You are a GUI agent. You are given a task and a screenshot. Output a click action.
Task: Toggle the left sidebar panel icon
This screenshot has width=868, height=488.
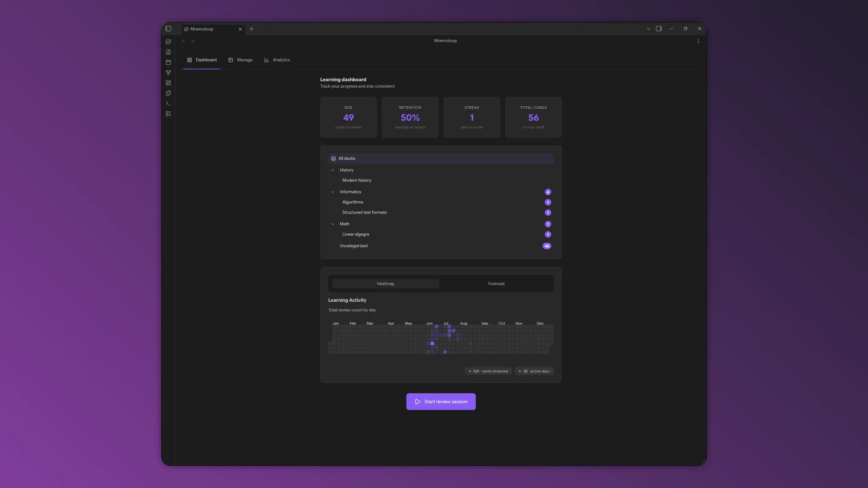click(x=168, y=29)
